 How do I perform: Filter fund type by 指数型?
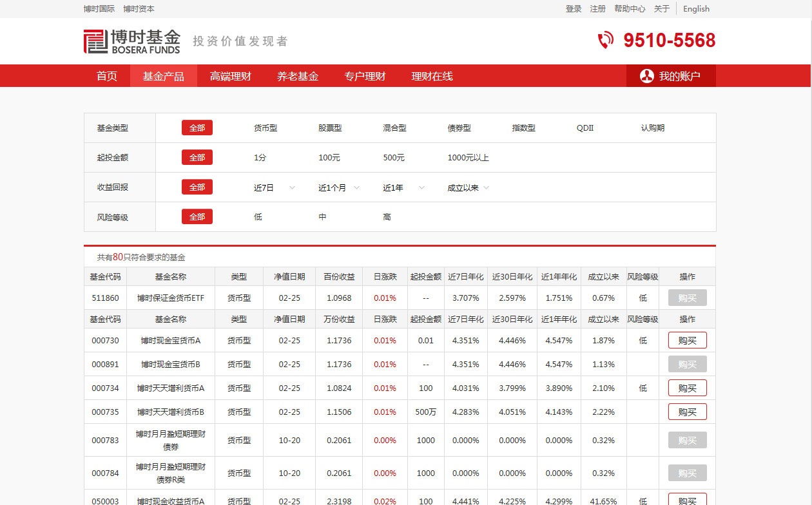(524, 128)
